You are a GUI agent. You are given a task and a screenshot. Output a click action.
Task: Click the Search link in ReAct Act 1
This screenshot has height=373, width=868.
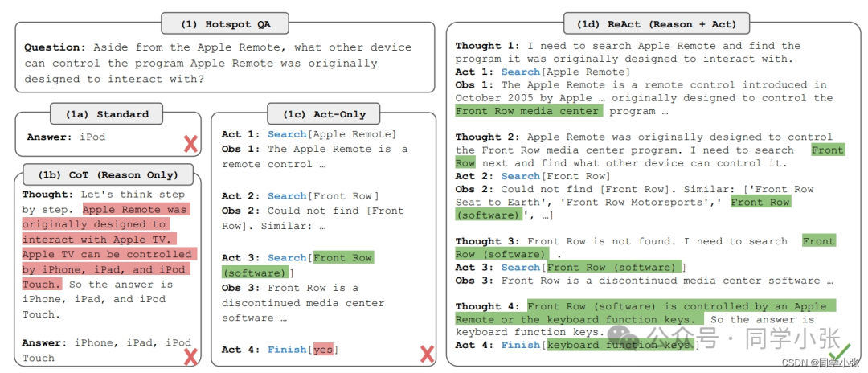521,72
